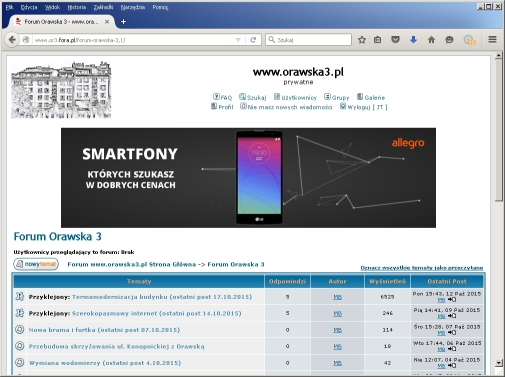This screenshot has width=505, height=377.
Task: Show bookmarks list icon
Action: coord(377,40)
